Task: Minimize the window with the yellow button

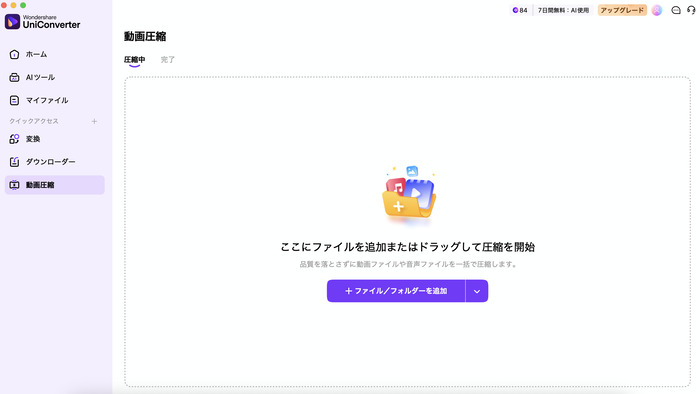Action: coord(13,5)
